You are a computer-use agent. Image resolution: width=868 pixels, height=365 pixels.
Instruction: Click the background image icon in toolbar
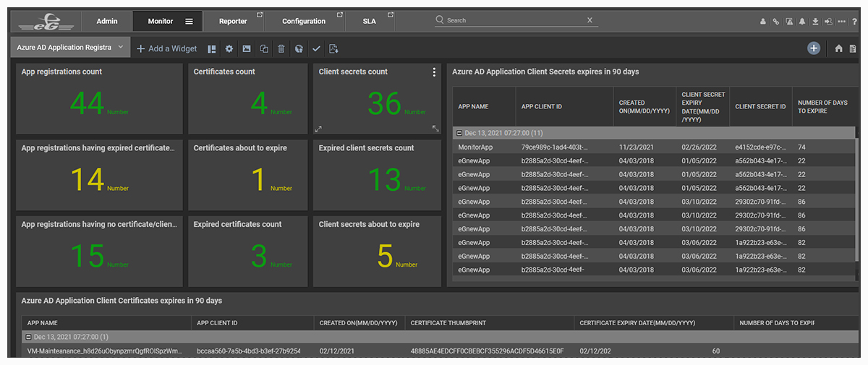(x=247, y=48)
